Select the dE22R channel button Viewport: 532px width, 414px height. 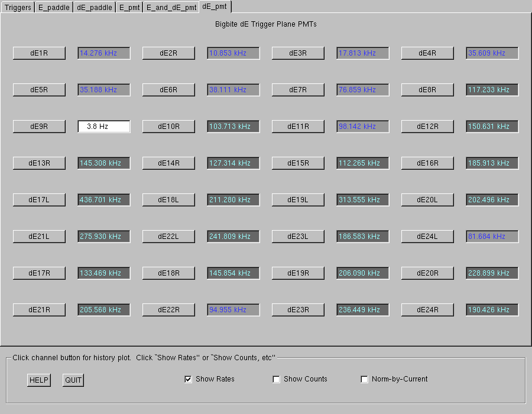point(168,310)
